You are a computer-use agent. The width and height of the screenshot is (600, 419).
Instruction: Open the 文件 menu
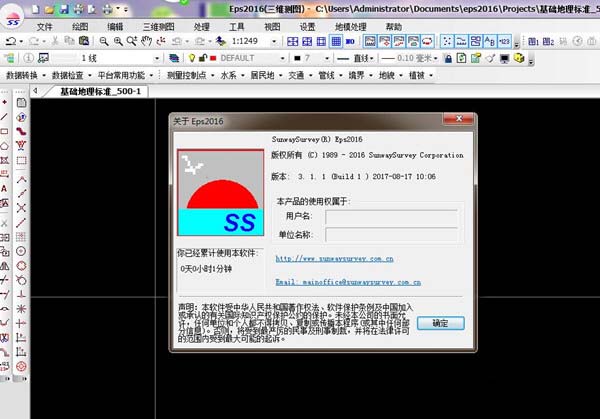[45, 27]
